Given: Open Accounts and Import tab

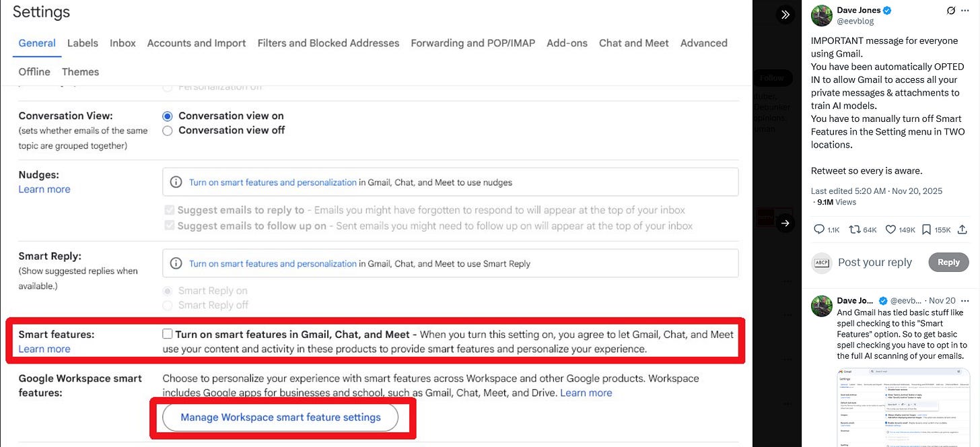Looking at the screenshot, I should pyautogui.click(x=197, y=43).
